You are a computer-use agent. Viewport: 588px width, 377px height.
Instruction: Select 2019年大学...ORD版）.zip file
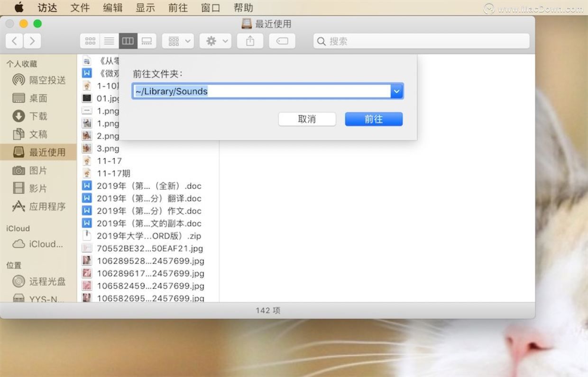[148, 236]
